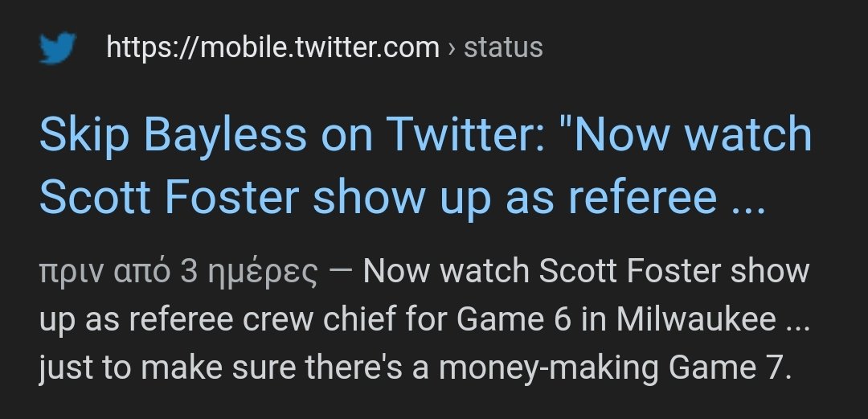Click the word 'Twitter:' in the blue title

473,134
